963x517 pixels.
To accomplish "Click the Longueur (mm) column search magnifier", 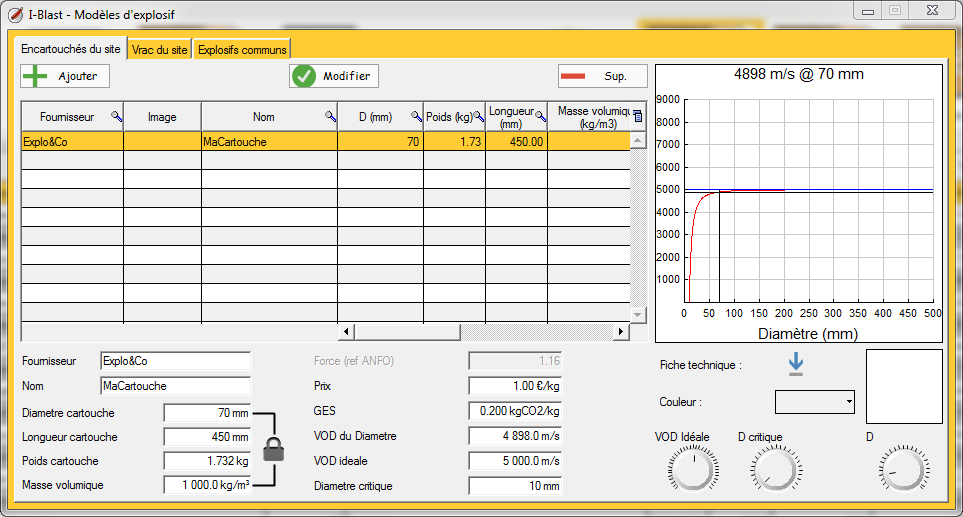I will tap(540, 116).
